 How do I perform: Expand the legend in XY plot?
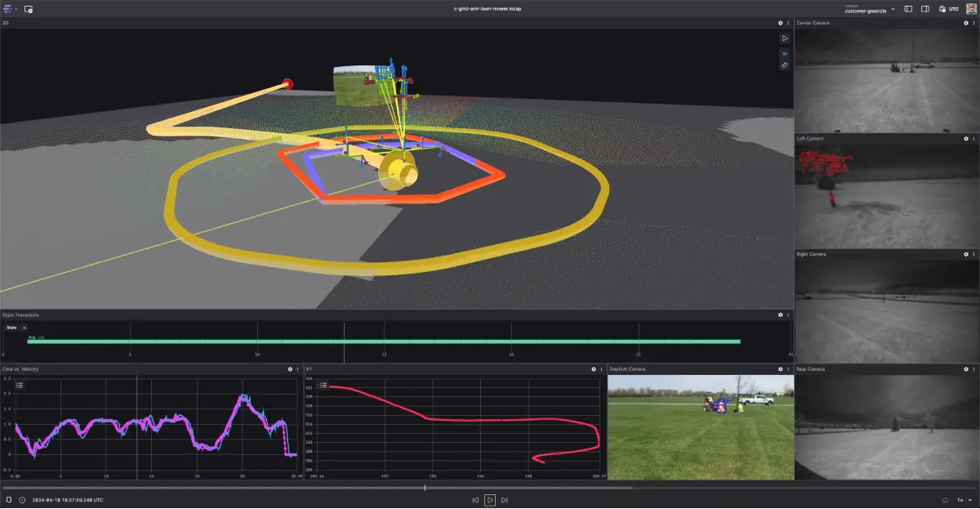pos(323,385)
